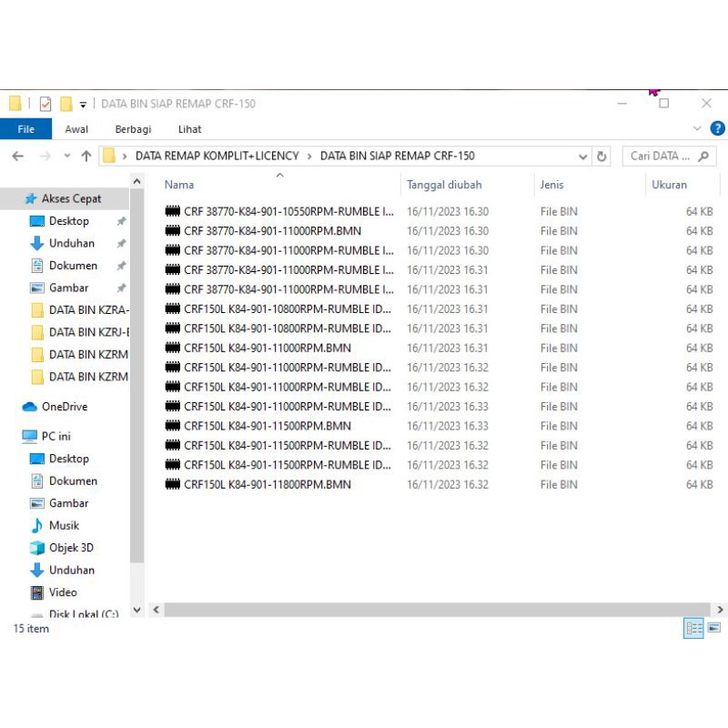Click chip icon of CRF150L K84-901-11000RPM.BMN
This screenshot has height=728, width=728.
(173, 349)
